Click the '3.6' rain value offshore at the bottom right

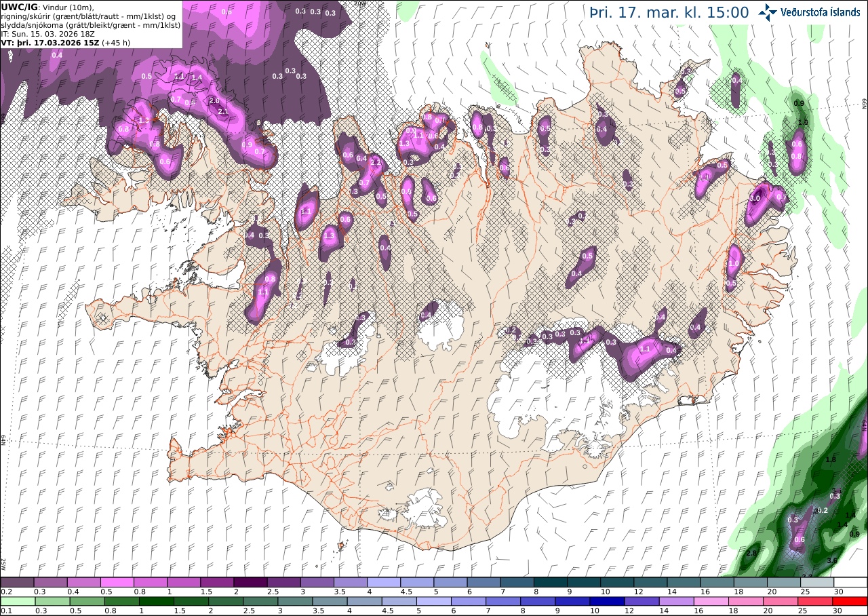click(x=833, y=560)
